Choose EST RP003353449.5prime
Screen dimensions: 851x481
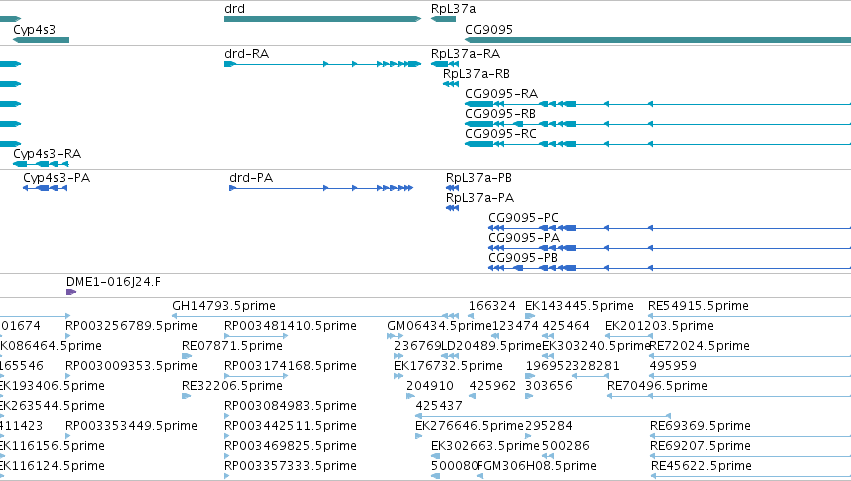(x=68, y=436)
